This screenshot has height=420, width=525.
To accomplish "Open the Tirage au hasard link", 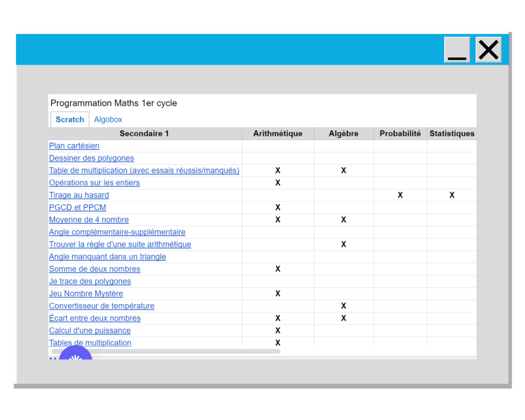I will coord(79,195).
